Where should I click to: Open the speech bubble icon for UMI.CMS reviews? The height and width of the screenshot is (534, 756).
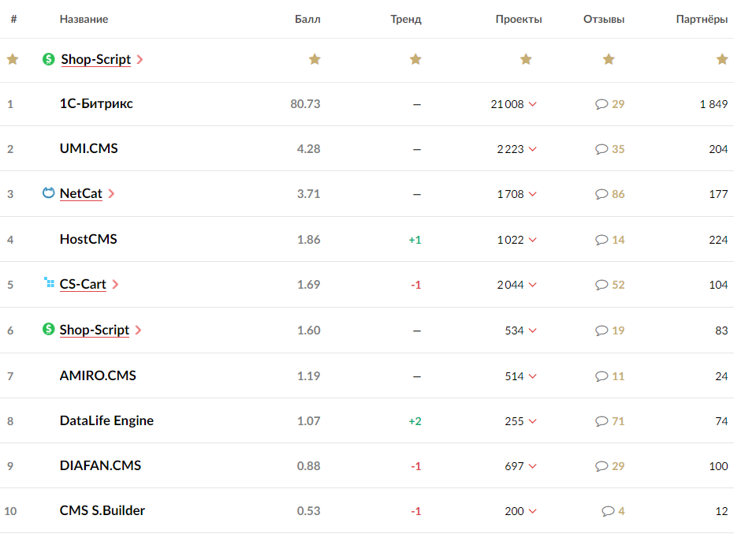coord(601,149)
